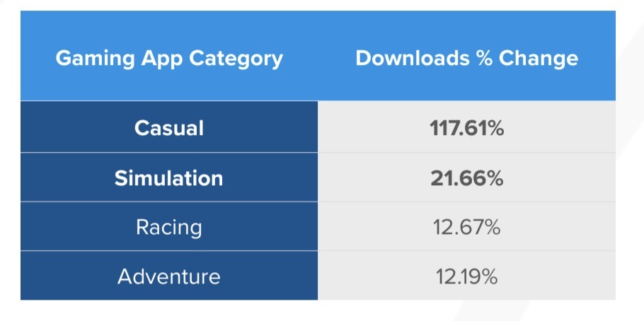Click percent symbol after 21.66
Image resolution: width=644 pixels, height=321 pixels.
(x=494, y=179)
